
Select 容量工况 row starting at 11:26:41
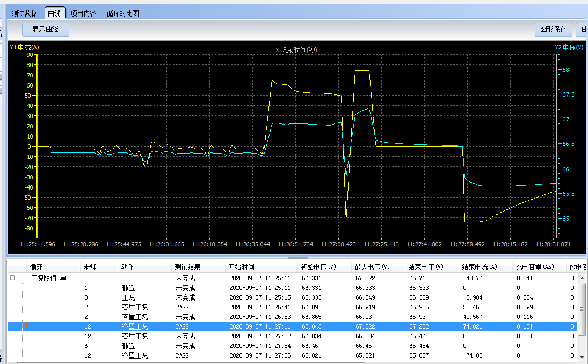(134, 307)
